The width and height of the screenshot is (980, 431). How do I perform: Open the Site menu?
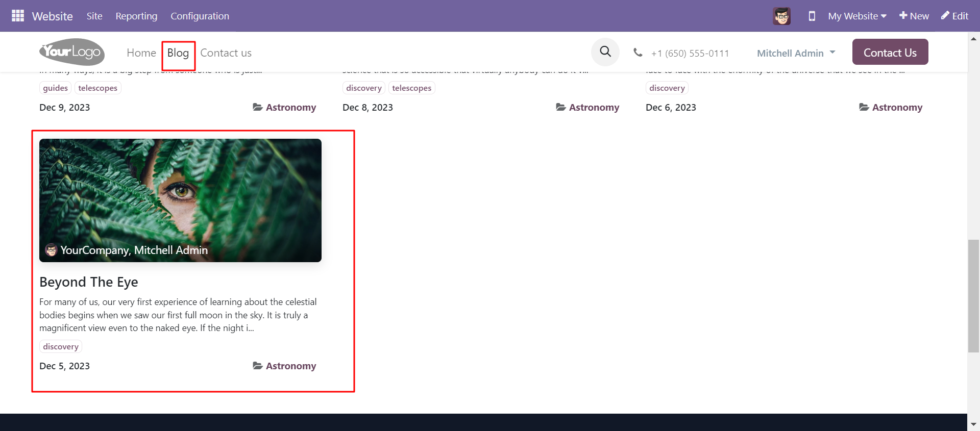click(94, 16)
